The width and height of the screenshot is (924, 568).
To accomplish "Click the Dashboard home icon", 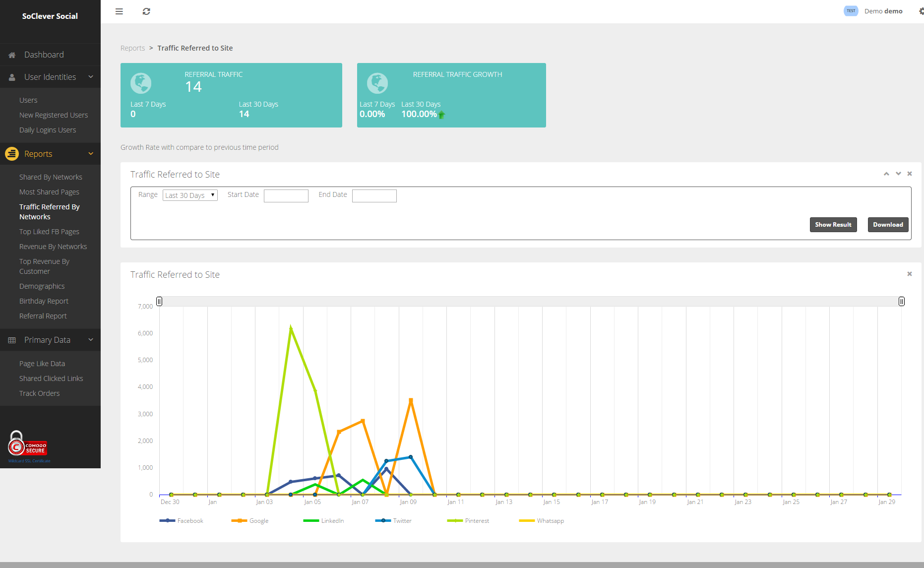I will tap(11, 55).
